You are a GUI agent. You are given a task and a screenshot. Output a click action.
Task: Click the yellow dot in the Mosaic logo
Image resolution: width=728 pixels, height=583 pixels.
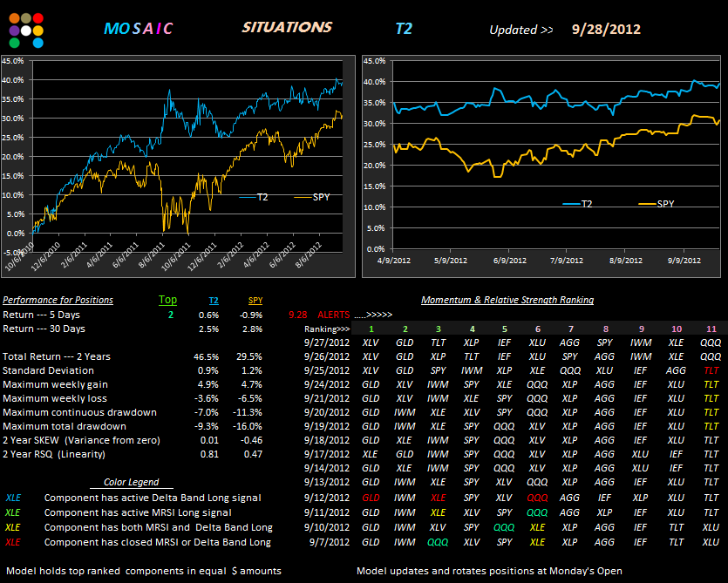38,30
